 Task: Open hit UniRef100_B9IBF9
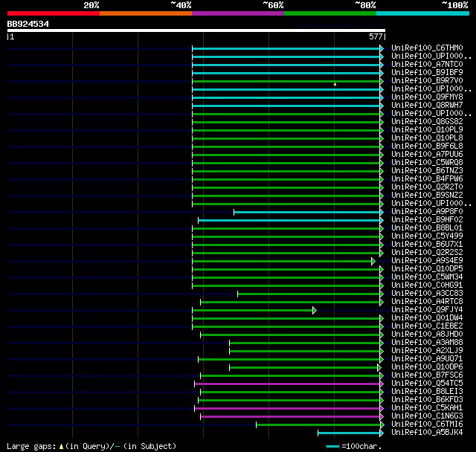427,73
